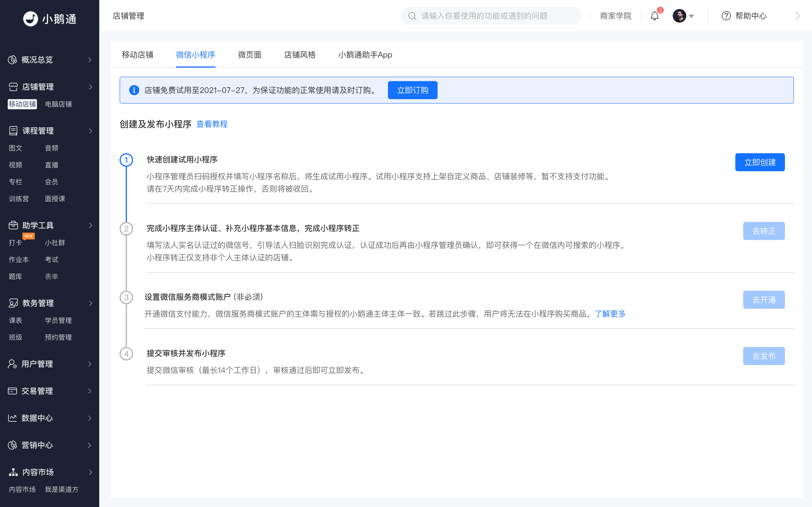Switch to the 微页面 tab
The height and width of the screenshot is (507, 812).
pos(250,55)
